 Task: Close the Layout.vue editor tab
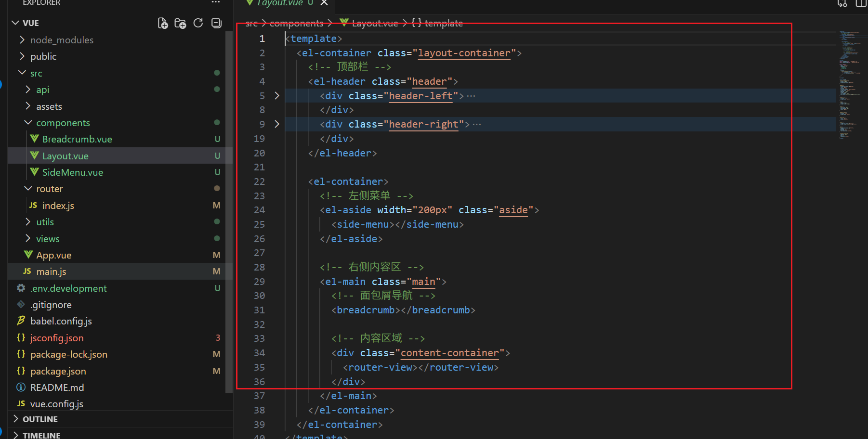324,3
